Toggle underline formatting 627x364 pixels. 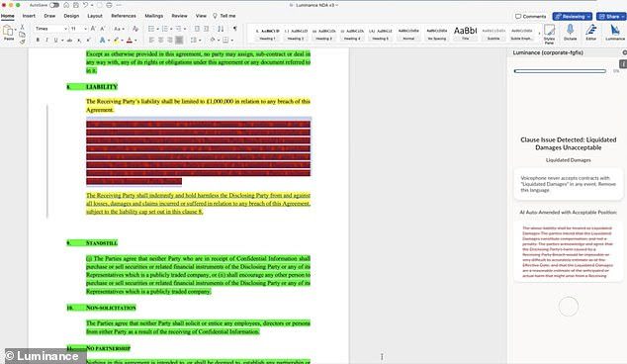(x=55, y=40)
